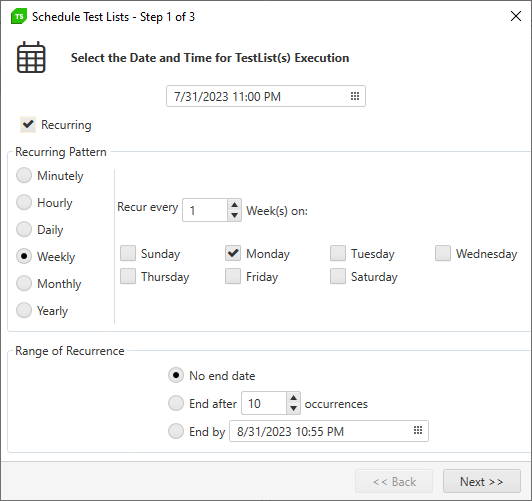Select the End after occurrences radio option
This screenshot has width=532, height=501.
click(x=176, y=403)
